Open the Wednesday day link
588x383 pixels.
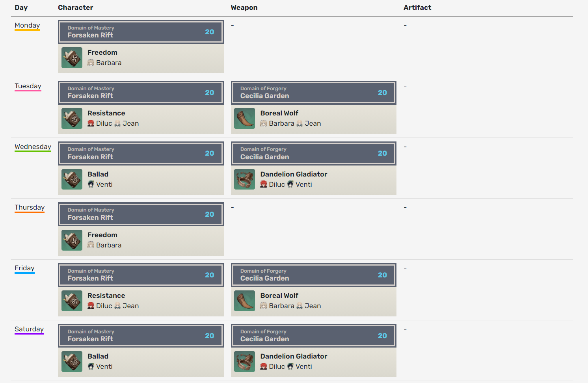pyautogui.click(x=33, y=147)
